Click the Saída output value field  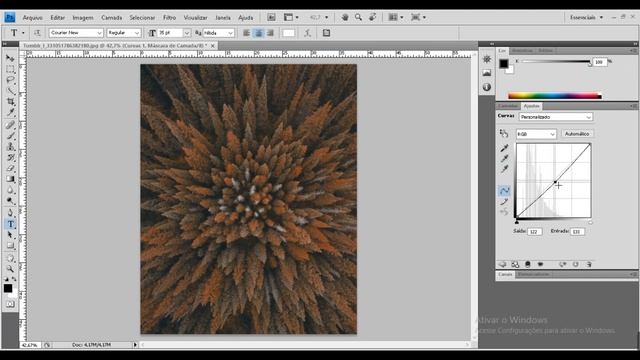[535, 231]
